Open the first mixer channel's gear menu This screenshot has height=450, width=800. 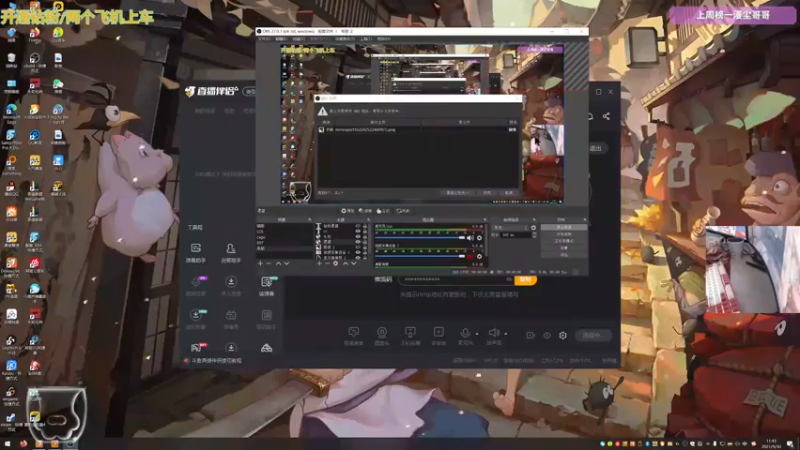click(x=479, y=238)
